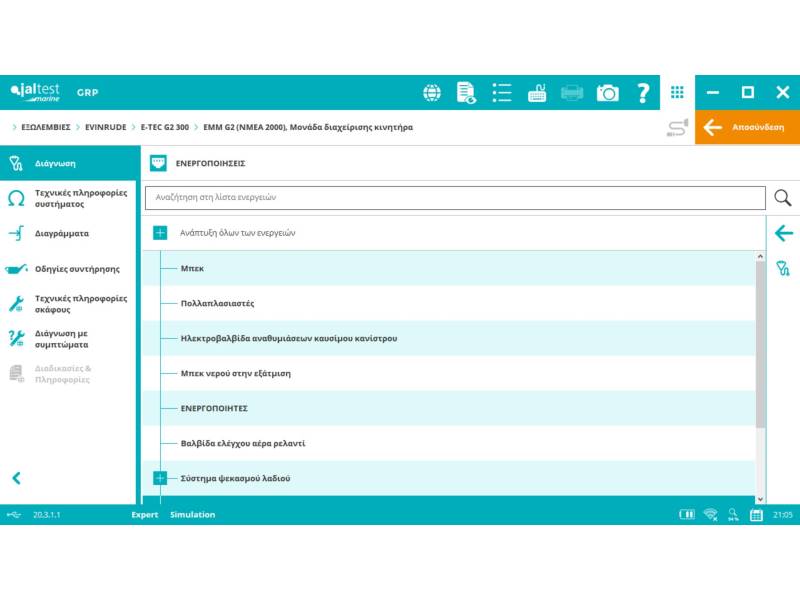Click the stethoscope icon in right panel
Screen dimensions: 800x600
coord(783,267)
